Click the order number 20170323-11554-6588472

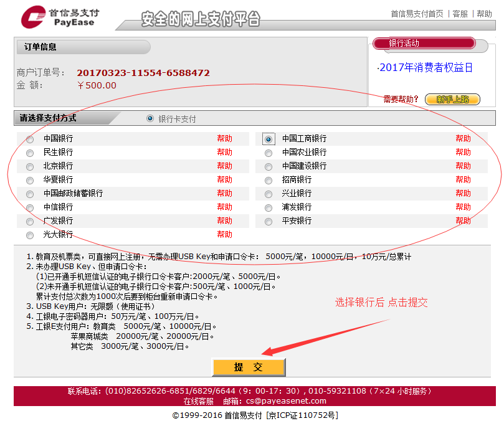143,73
